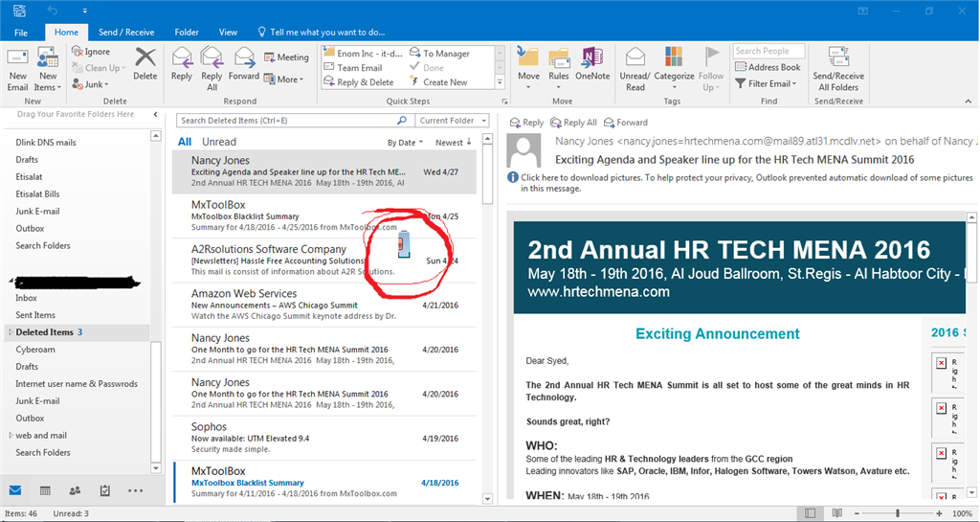This screenshot has width=980, height=522.
Task: Open the Rules menu
Action: (x=559, y=69)
